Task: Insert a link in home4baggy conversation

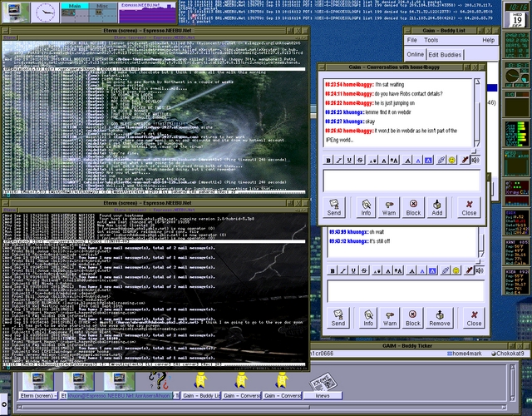Action: pos(441,161)
